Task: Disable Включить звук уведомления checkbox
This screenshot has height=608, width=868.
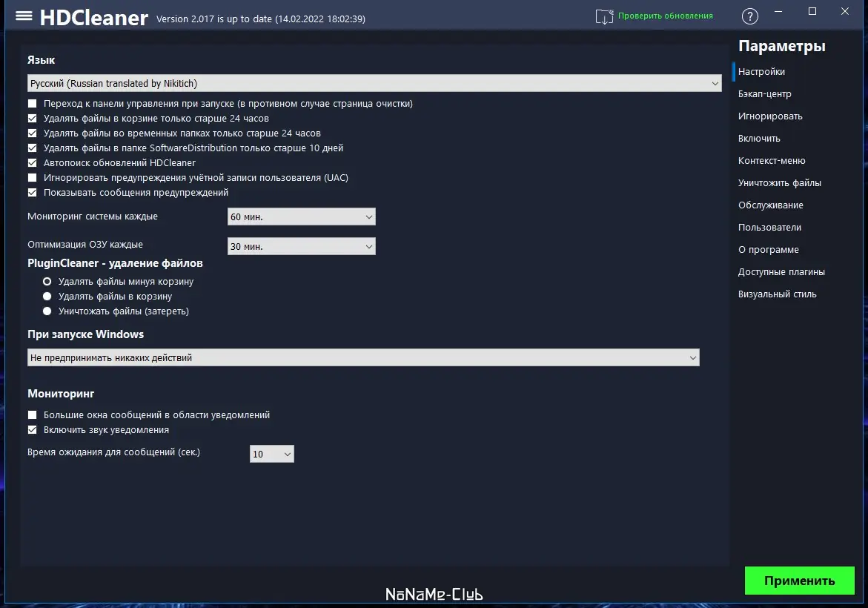Action: [32, 430]
